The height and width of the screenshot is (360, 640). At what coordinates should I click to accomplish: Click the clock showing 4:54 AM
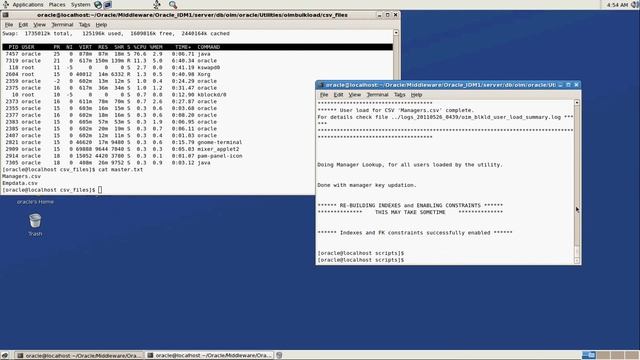point(617,5)
